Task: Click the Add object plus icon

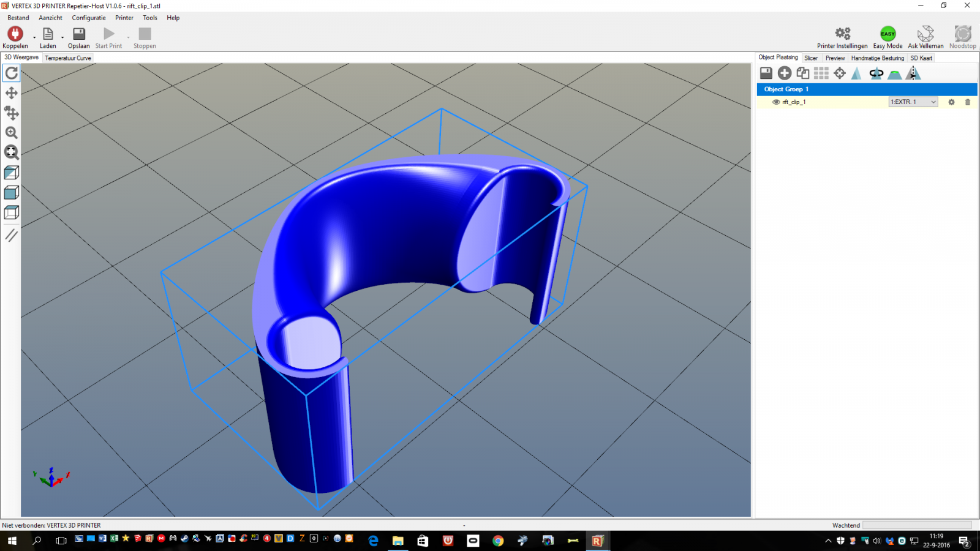Action: (785, 73)
